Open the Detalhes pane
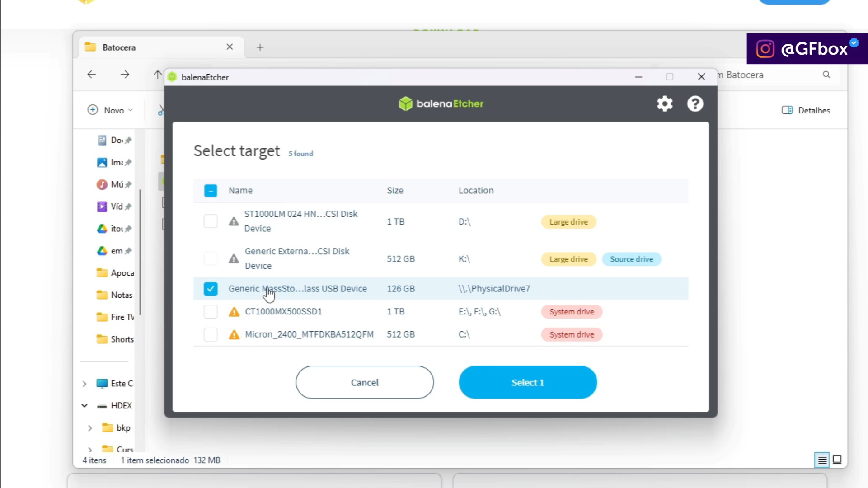Viewport: 868px width, 488px height. click(x=806, y=110)
